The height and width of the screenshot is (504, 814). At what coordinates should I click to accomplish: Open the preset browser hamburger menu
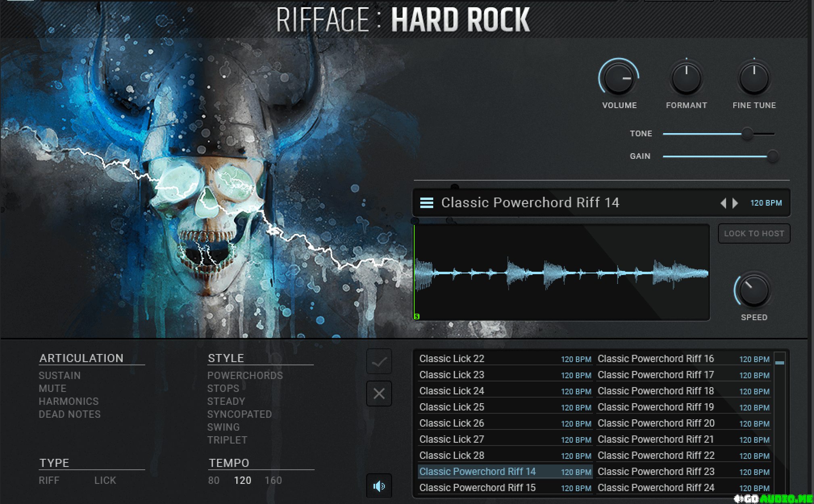[x=427, y=203]
